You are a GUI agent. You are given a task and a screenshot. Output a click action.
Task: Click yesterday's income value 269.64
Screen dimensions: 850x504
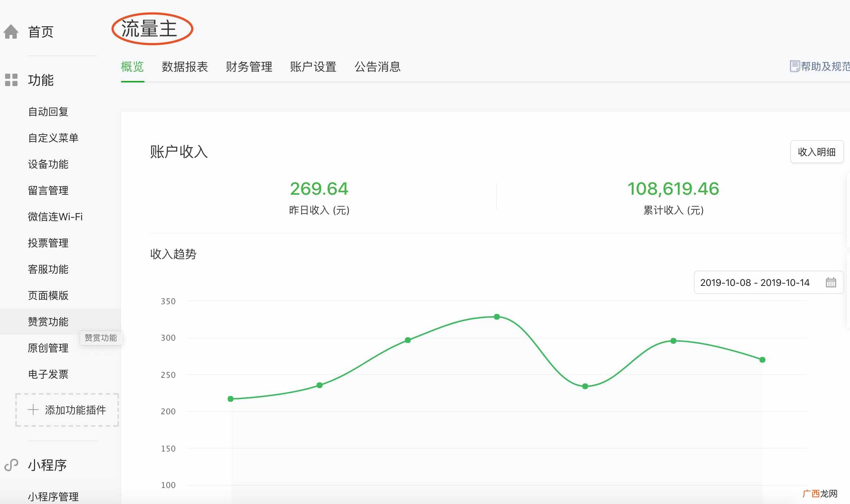pyautogui.click(x=319, y=189)
